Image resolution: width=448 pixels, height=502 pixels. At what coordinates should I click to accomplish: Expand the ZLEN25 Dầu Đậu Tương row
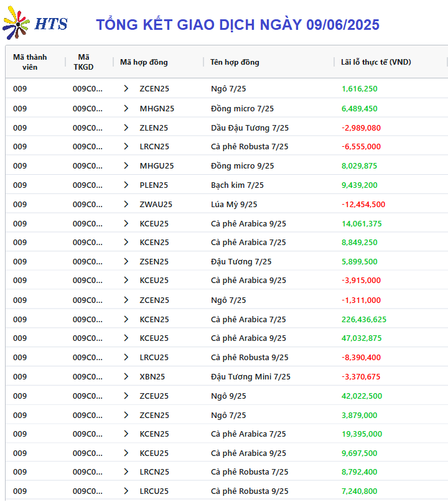(x=126, y=128)
